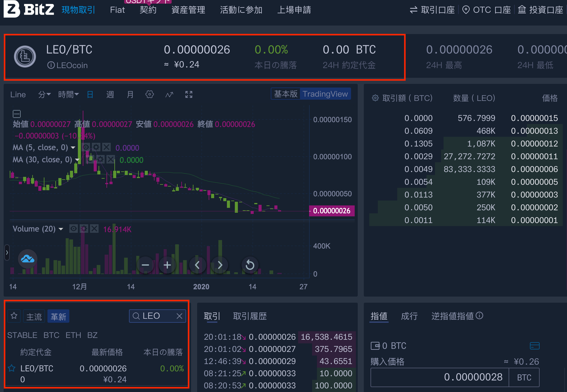Go to OTC 口座 account
This screenshot has width=567, height=392.
(486, 10)
